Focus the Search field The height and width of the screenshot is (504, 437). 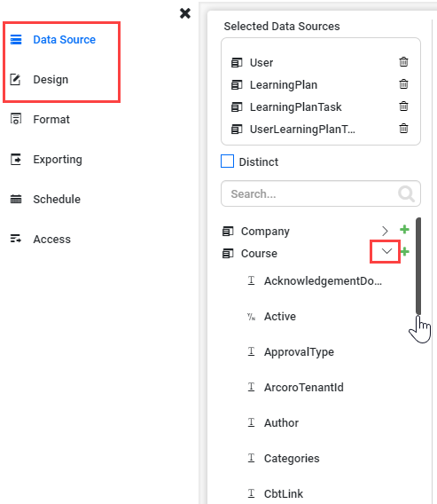pos(321,193)
